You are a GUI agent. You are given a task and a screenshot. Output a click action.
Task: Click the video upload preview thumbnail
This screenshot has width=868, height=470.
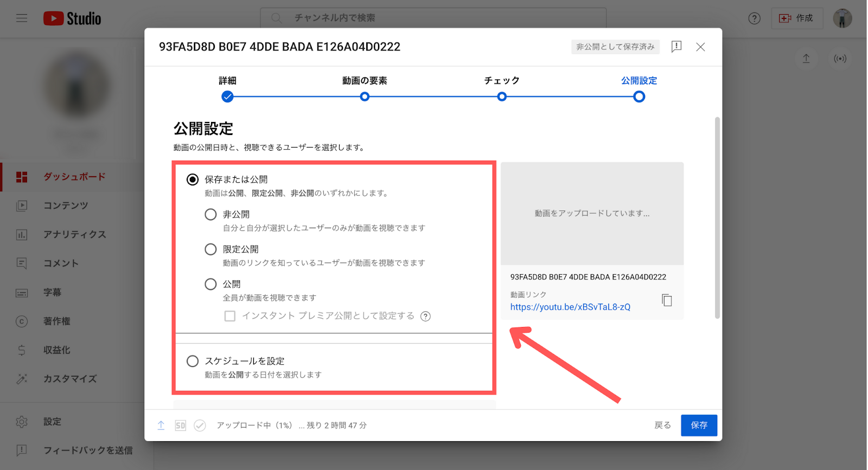click(592, 214)
